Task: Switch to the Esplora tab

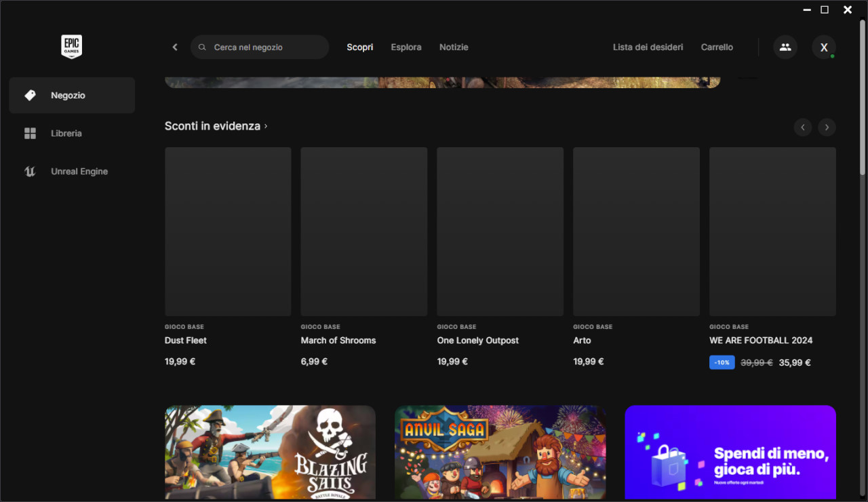Action: [x=406, y=47]
